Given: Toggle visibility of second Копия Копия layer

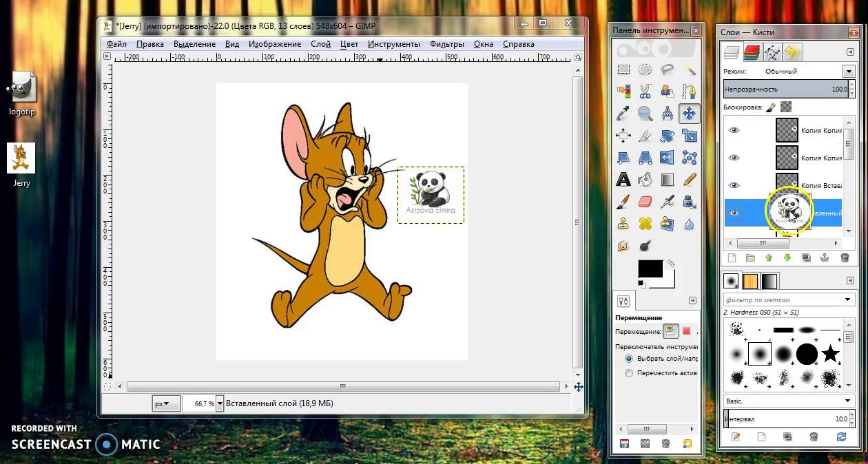Looking at the screenshot, I should (x=734, y=158).
